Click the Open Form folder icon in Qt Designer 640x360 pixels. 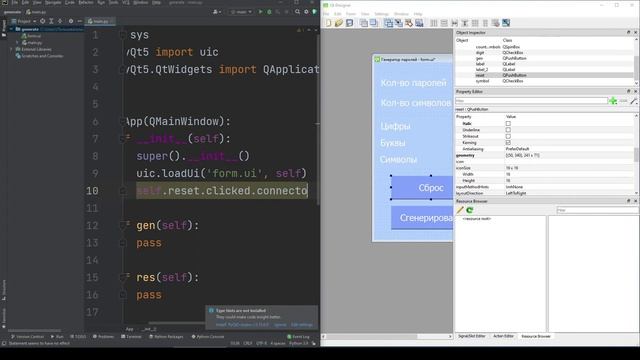(339, 23)
